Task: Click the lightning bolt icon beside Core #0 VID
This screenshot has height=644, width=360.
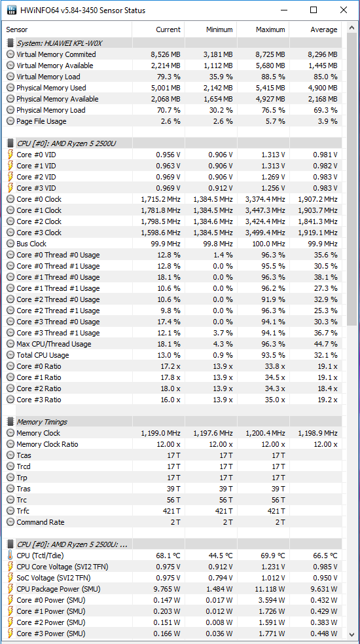Action: pos(10,155)
